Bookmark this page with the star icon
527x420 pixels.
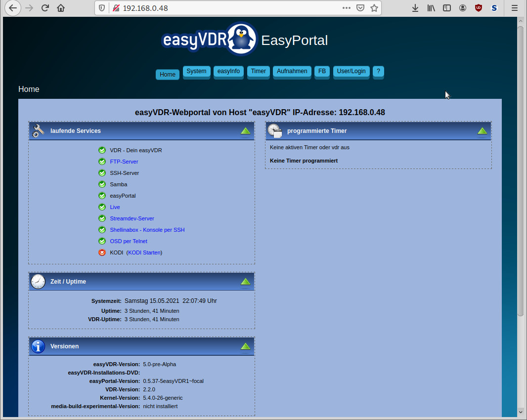374,8
